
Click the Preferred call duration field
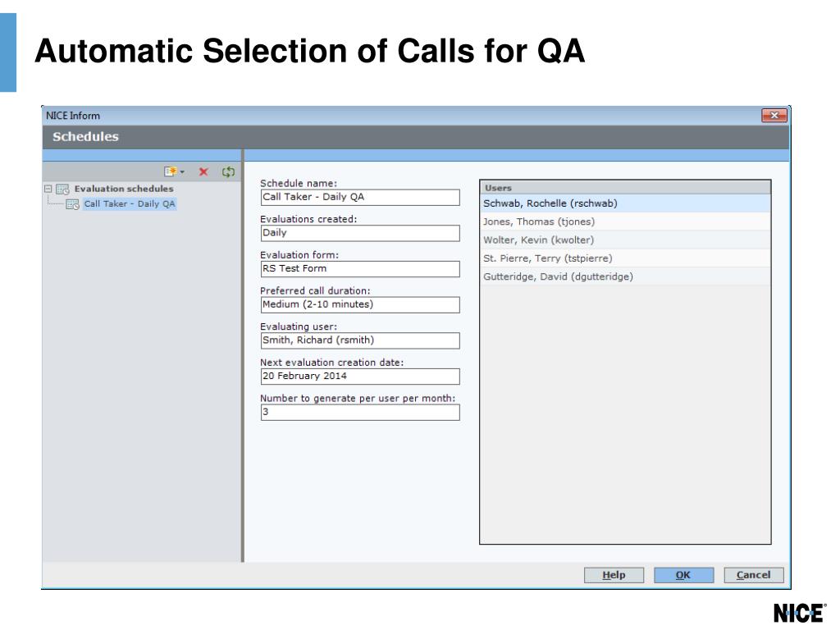point(360,305)
